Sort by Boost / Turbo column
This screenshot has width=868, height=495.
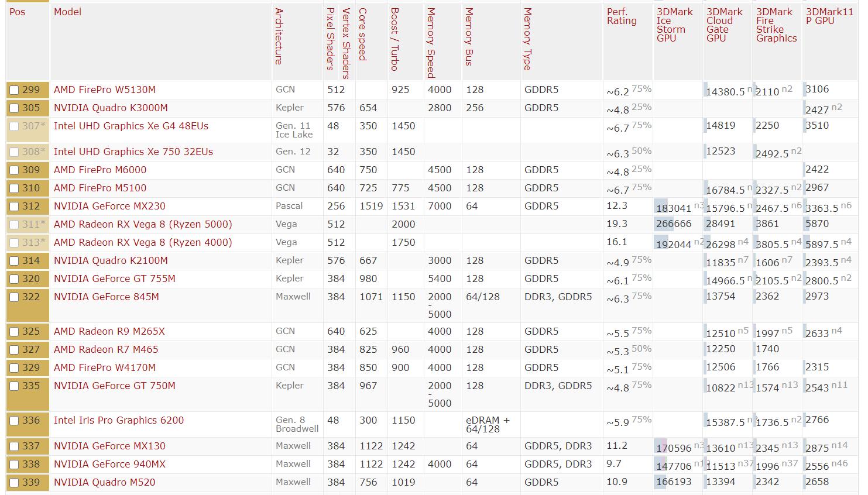394,39
